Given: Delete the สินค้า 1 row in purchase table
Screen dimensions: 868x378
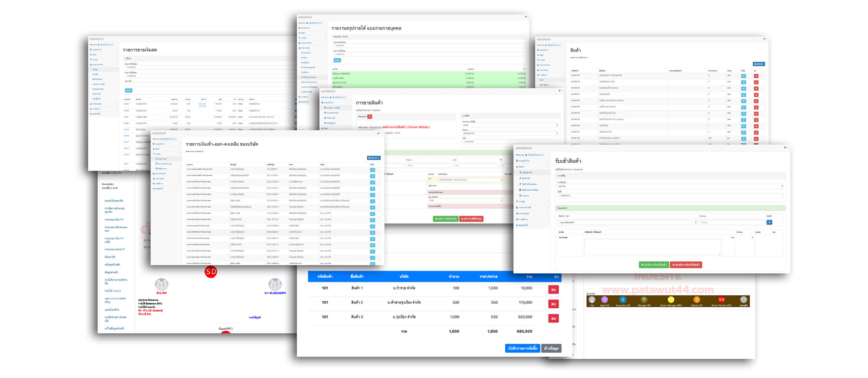Looking at the screenshot, I should click(553, 289).
